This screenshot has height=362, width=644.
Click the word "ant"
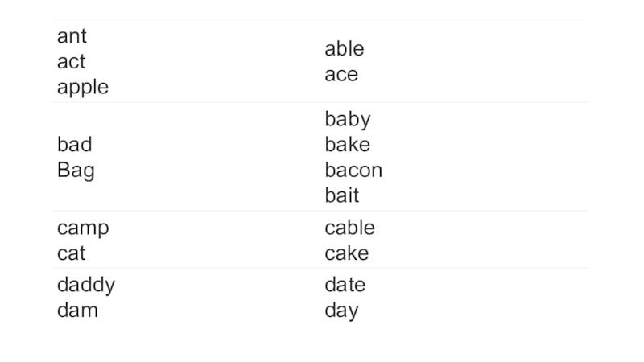point(72,37)
